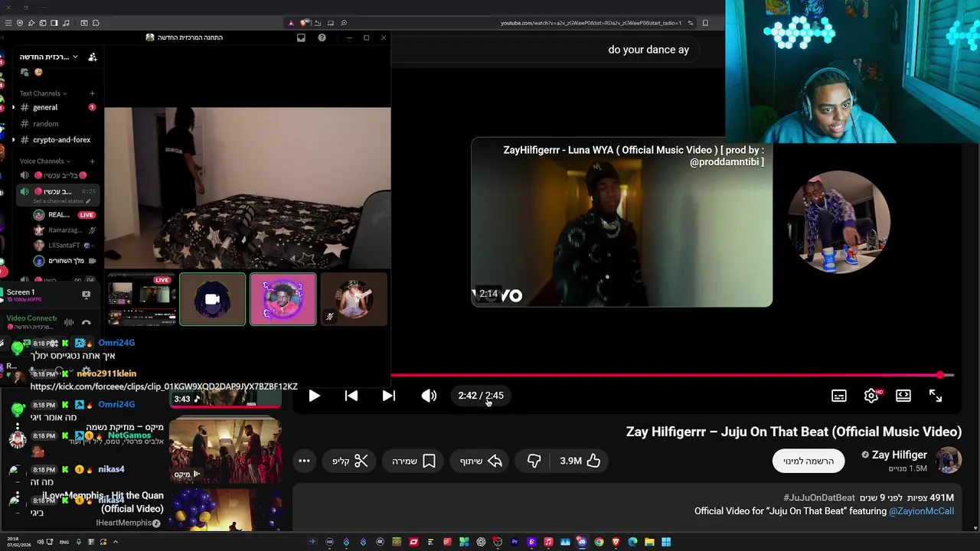The image size is (980, 551).
Task: Select מלך השחורים in voice channel
Action: pos(64,261)
